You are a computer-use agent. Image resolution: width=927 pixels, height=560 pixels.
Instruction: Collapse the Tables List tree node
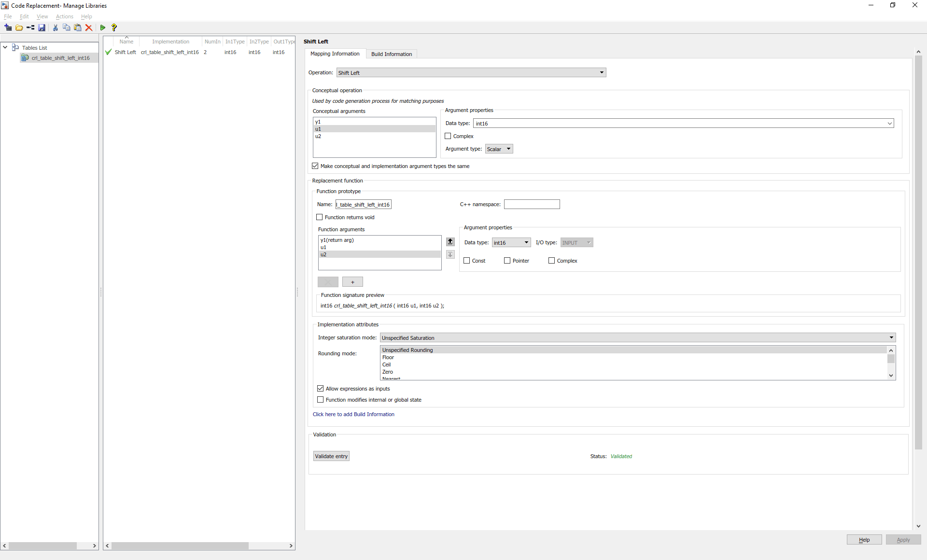5,47
